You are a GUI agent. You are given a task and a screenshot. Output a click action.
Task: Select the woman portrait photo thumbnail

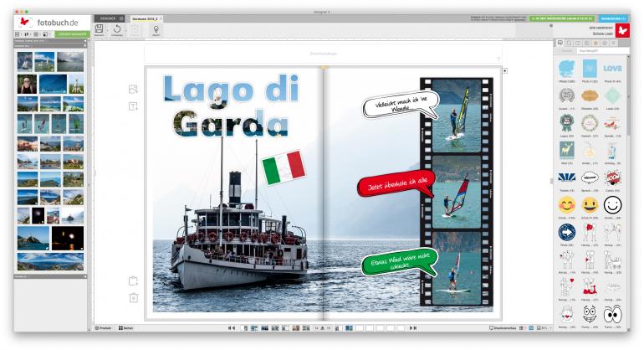tap(27, 84)
